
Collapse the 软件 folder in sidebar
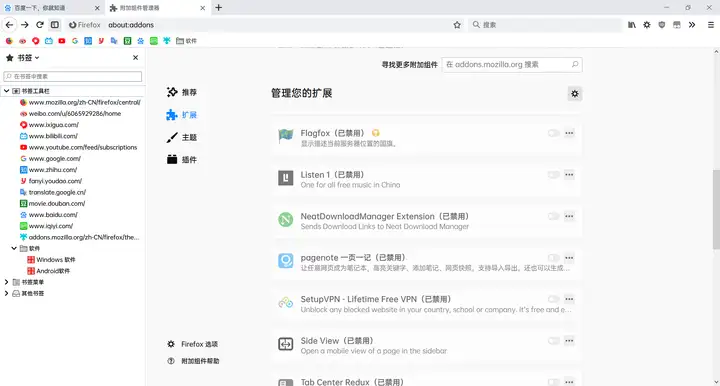coord(14,248)
